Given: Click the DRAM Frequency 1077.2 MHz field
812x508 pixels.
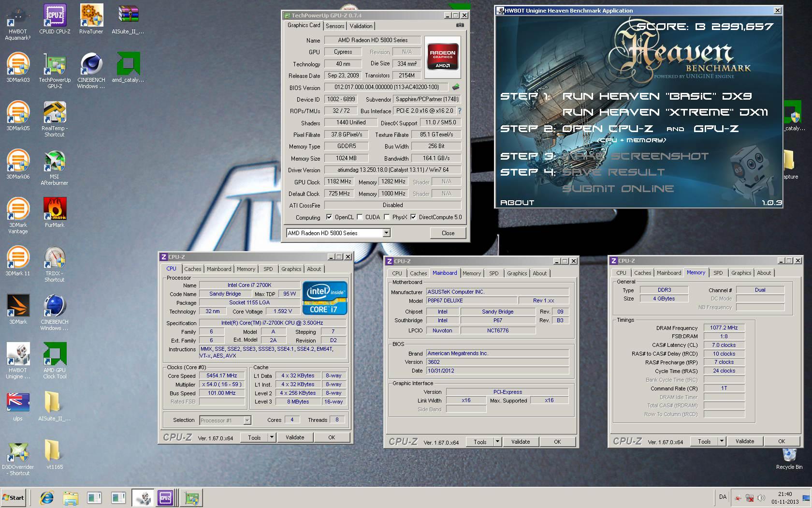Looking at the screenshot, I should point(724,328).
